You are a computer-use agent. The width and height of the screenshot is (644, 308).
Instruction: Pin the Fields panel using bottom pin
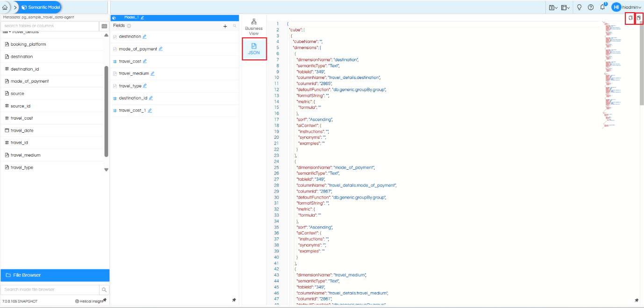(x=234, y=300)
